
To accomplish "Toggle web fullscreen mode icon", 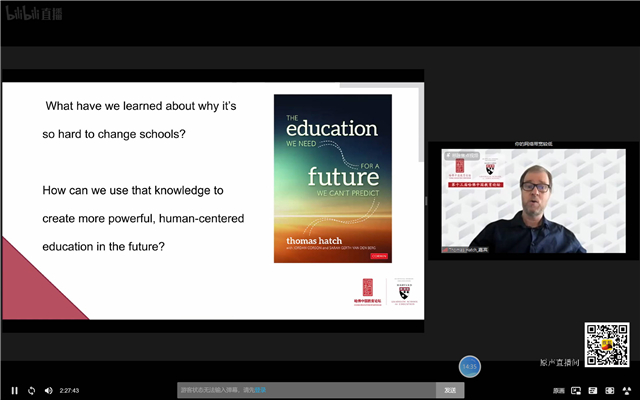I will [x=610, y=391].
